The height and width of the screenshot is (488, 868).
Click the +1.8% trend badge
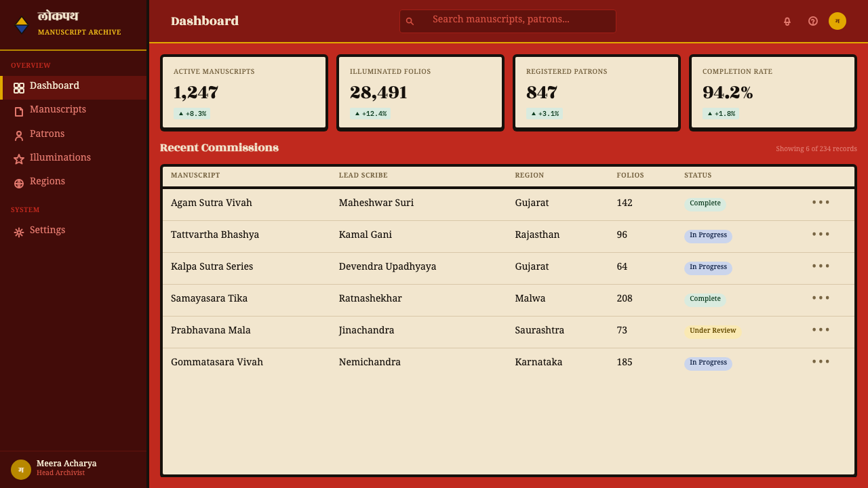click(721, 114)
